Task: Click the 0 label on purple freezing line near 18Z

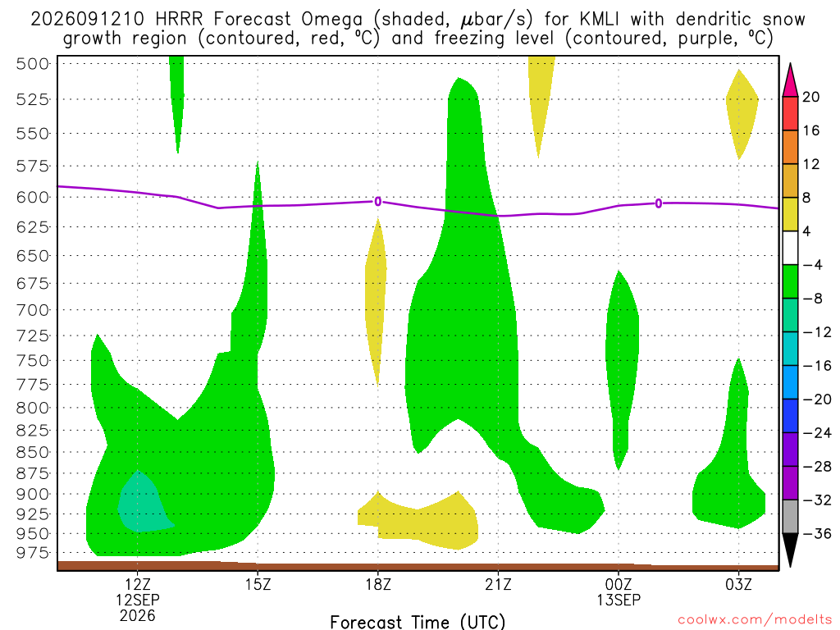Action: tap(378, 202)
